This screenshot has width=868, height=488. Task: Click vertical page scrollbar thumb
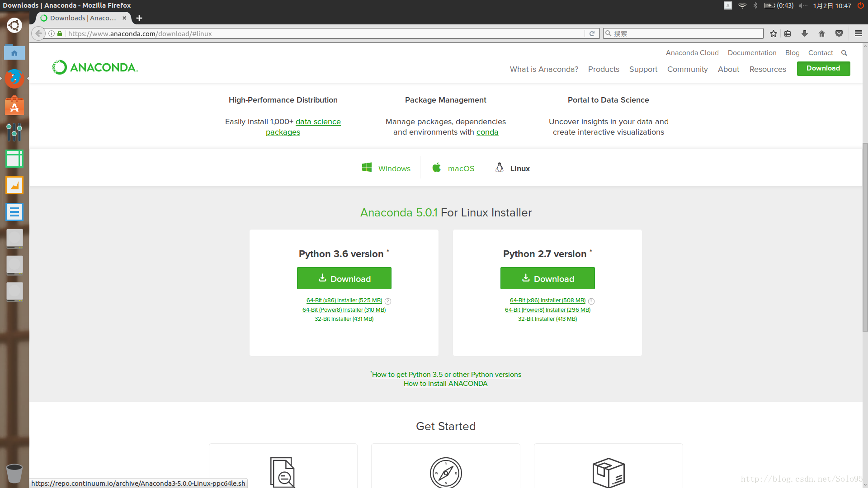(x=865, y=237)
